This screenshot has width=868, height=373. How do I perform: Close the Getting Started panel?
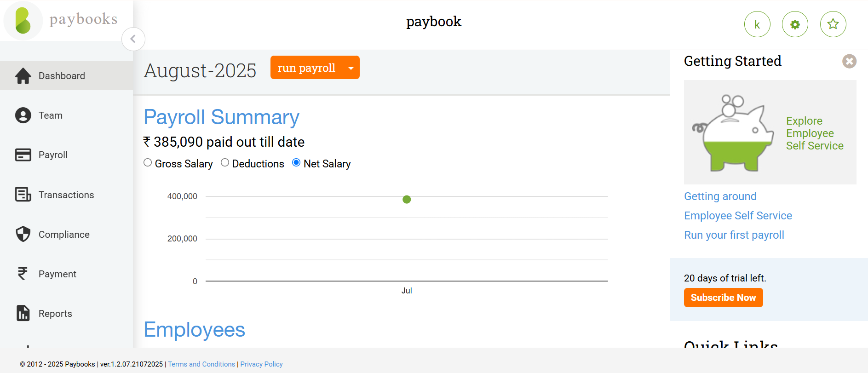pos(849,61)
